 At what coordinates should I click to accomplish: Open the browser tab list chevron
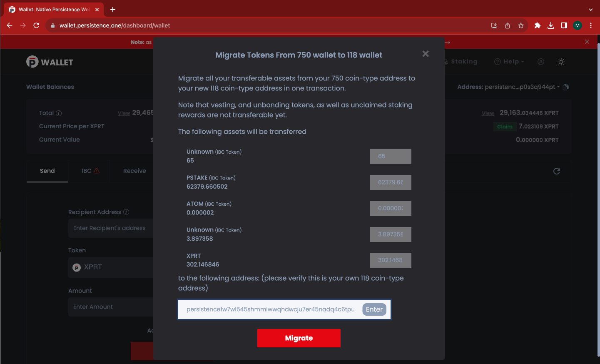pyautogui.click(x=590, y=10)
